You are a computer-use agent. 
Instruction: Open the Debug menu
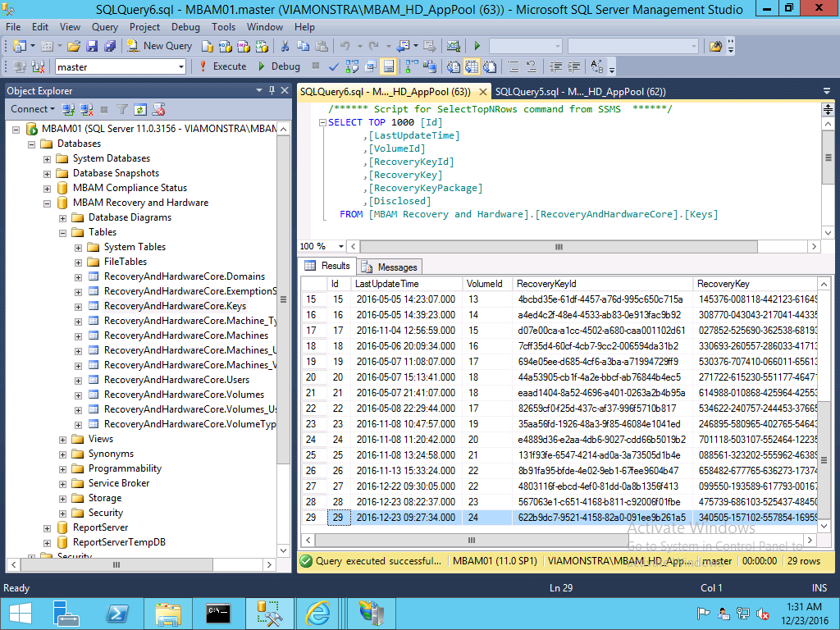tap(185, 27)
